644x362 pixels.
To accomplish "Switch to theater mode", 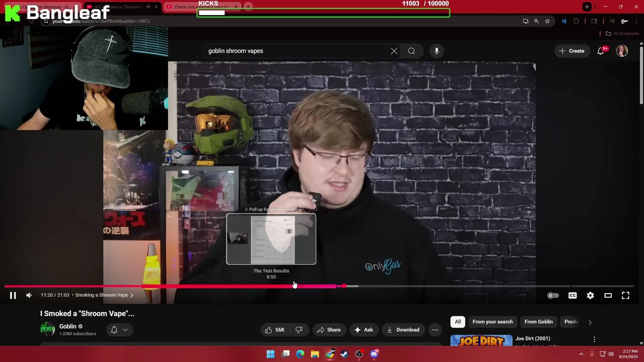I will pos(608,296).
